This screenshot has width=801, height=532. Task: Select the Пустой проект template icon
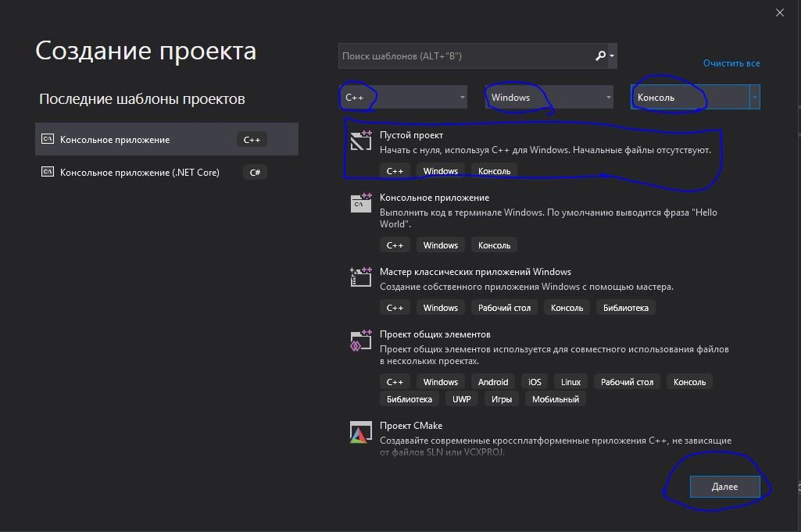click(x=360, y=141)
